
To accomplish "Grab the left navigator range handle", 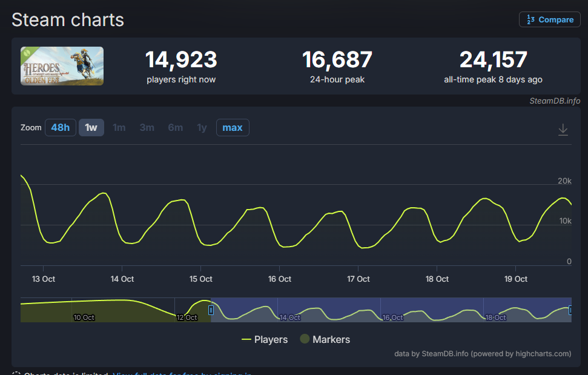I will (211, 310).
